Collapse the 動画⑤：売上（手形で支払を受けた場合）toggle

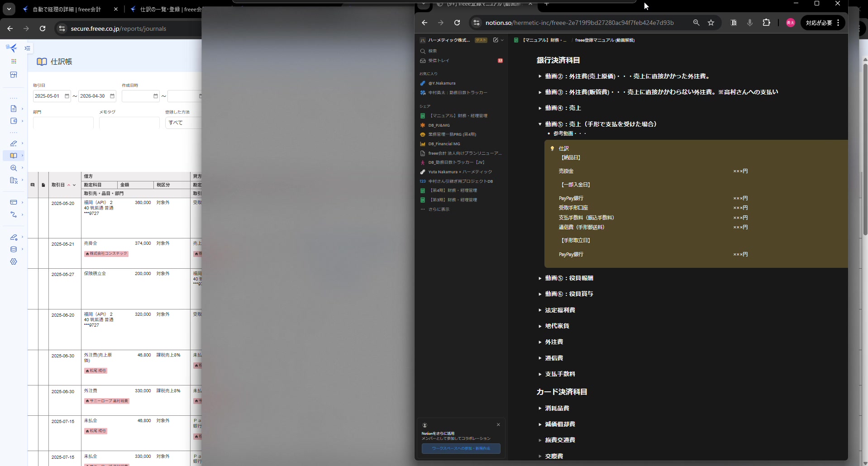coord(540,124)
